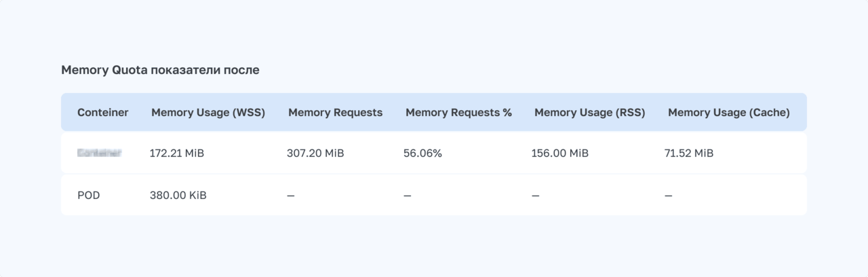Select the 380.00 KiB POD value
Viewport: 868px width, 277px height.
(178, 196)
